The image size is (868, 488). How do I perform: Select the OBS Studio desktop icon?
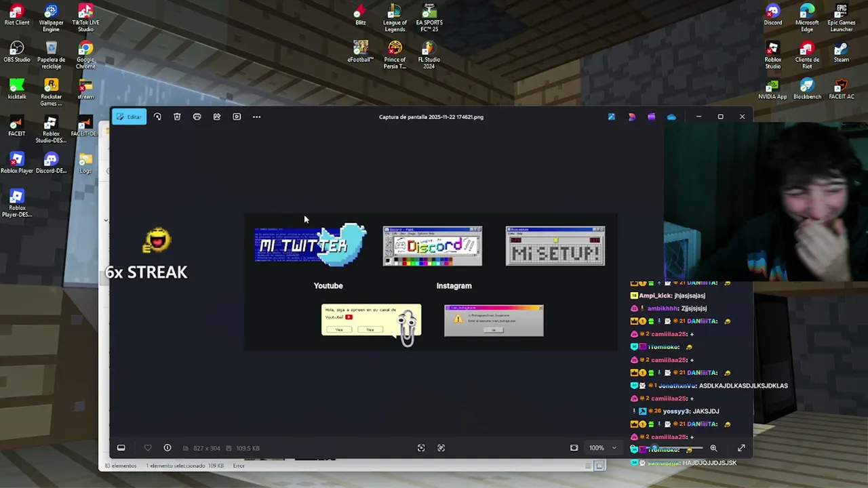tap(17, 52)
